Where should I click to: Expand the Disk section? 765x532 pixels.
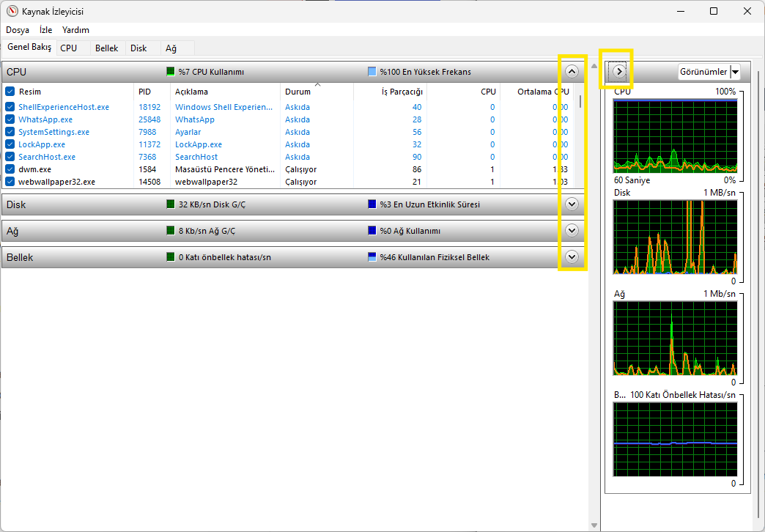tap(572, 204)
